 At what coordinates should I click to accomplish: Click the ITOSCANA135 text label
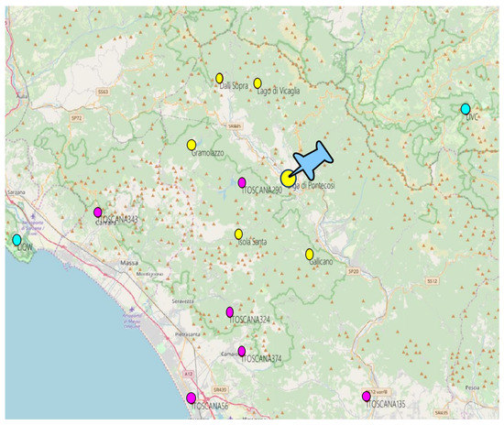pyautogui.click(x=386, y=404)
